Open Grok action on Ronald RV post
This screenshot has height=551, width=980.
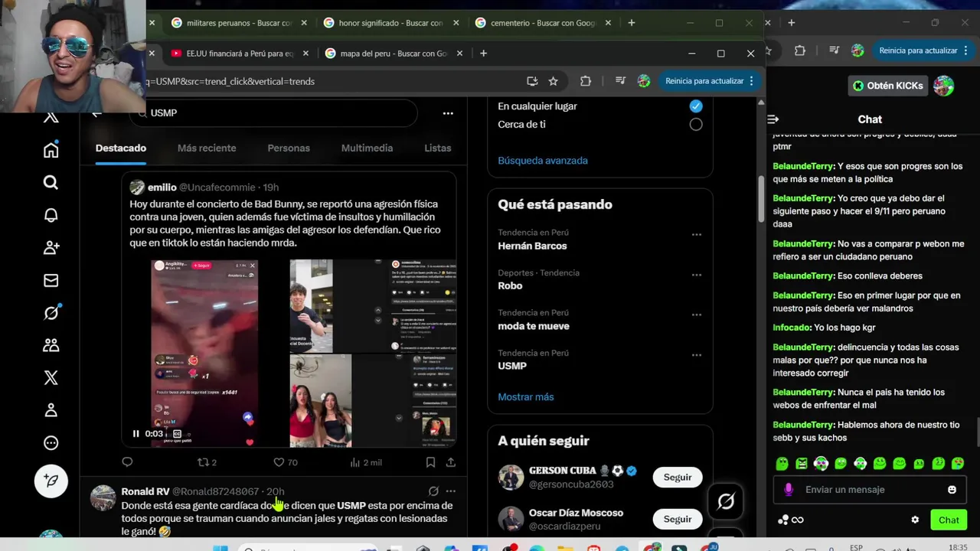pyautogui.click(x=433, y=491)
